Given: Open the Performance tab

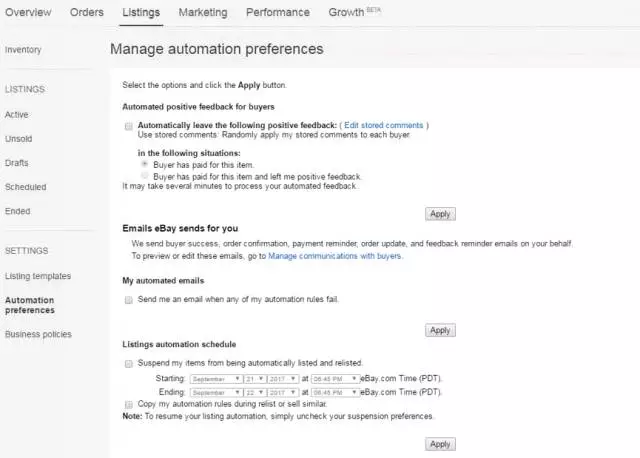Looking at the screenshot, I should point(278,12).
